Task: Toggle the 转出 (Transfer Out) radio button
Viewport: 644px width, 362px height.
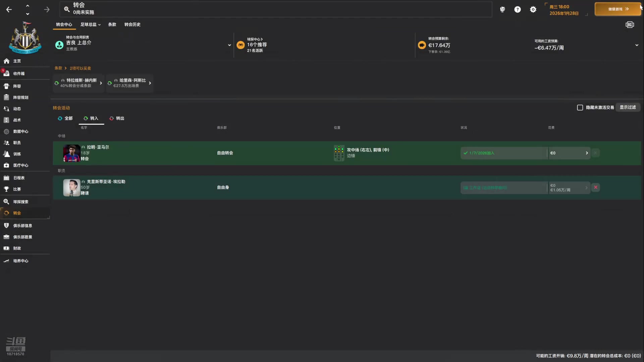Action: point(117,118)
